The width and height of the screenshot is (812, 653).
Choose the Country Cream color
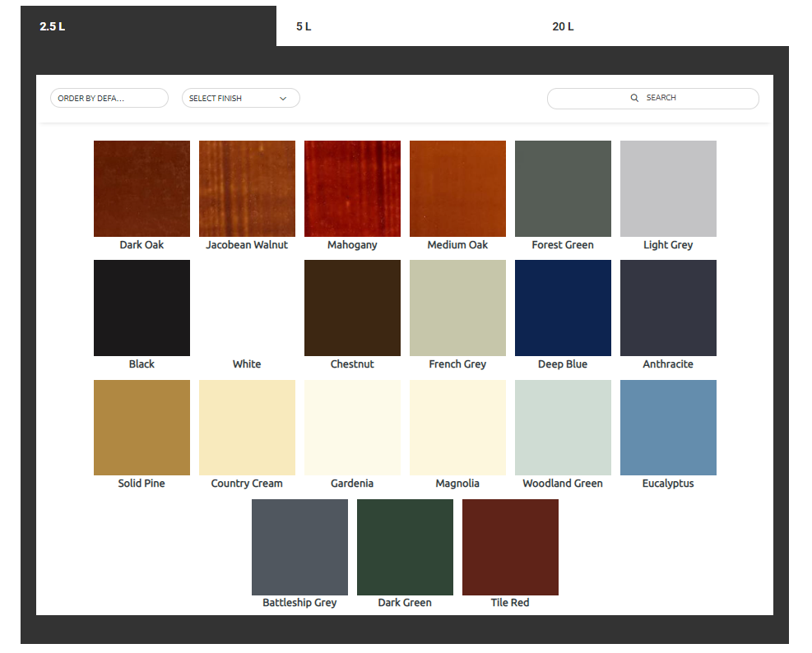(x=247, y=427)
